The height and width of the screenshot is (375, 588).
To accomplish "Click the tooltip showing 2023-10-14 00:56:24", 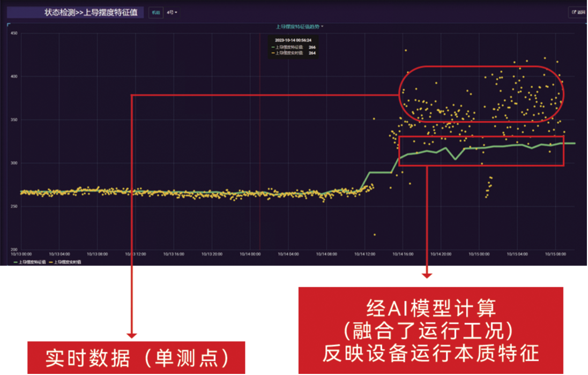I will (293, 47).
